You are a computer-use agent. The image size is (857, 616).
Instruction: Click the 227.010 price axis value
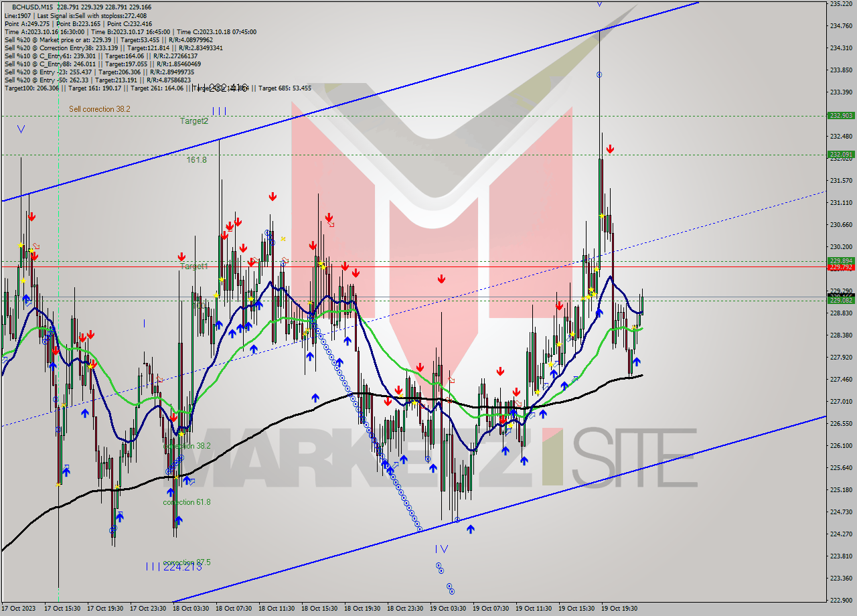click(842, 401)
